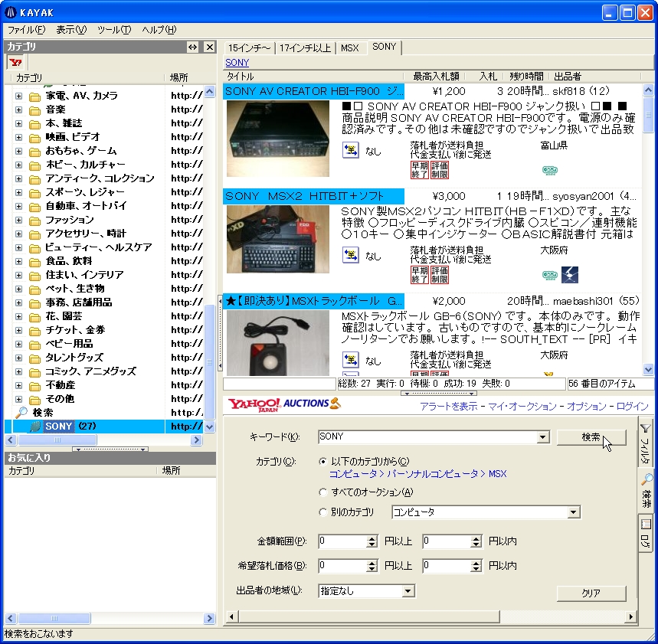The image size is (658, 644).
Task: Open the キーワード dropdown arrow
Action: coord(543,437)
